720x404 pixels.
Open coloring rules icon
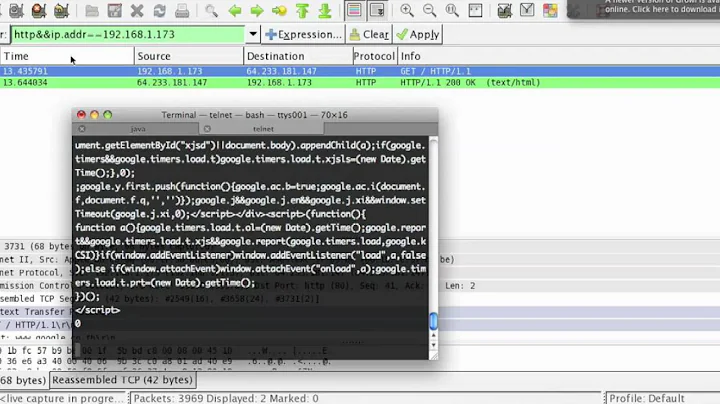tap(550, 11)
